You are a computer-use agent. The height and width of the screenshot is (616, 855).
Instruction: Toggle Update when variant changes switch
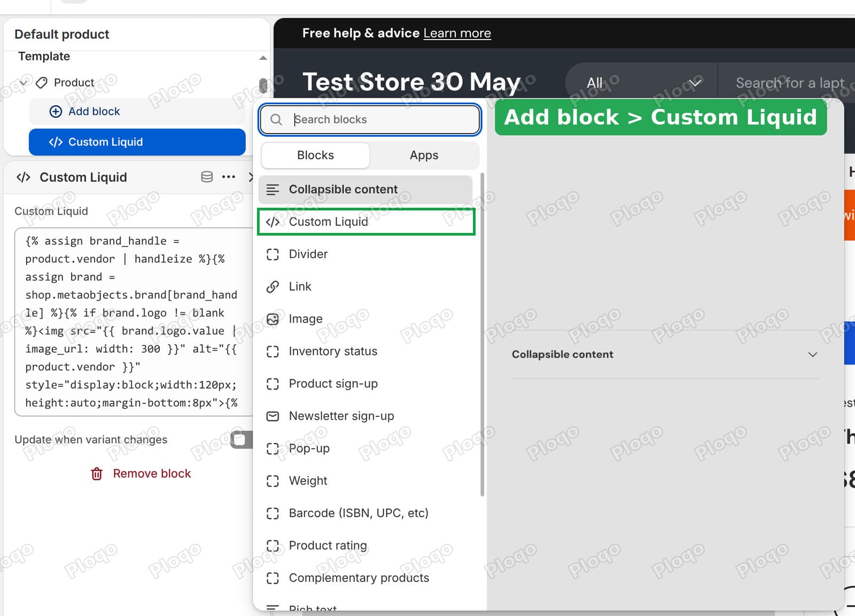242,439
